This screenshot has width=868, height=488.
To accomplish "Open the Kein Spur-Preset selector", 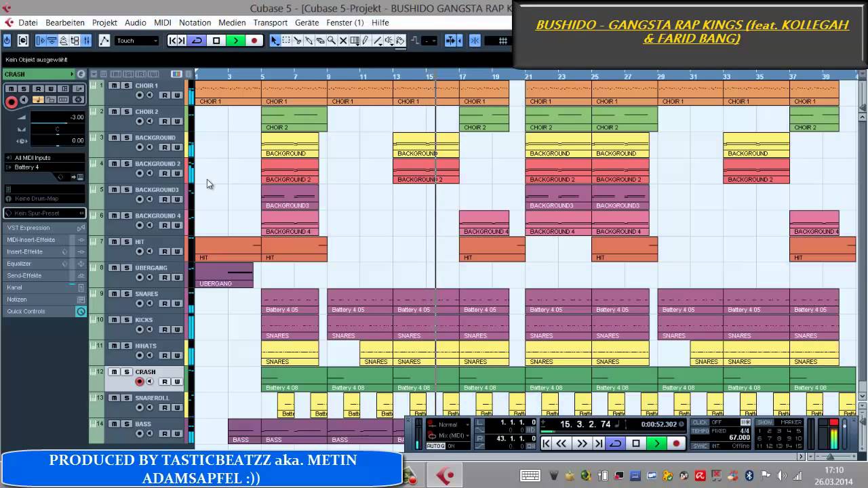I will [45, 213].
